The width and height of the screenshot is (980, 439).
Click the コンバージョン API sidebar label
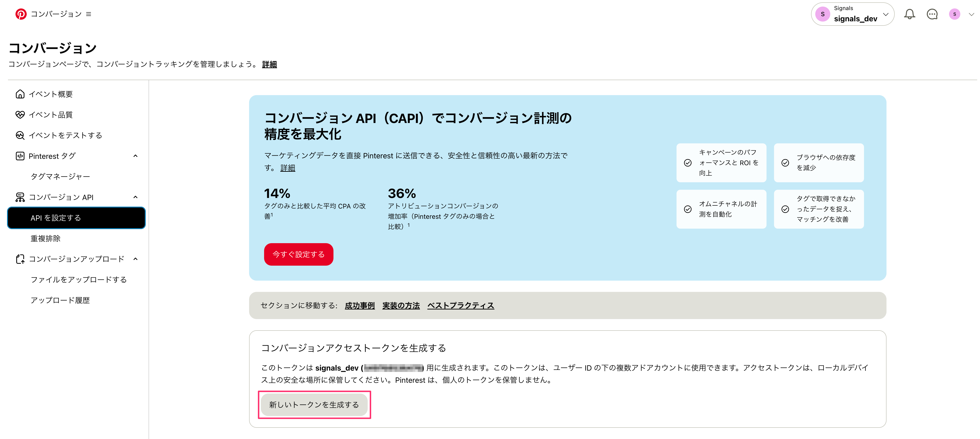[61, 197]
